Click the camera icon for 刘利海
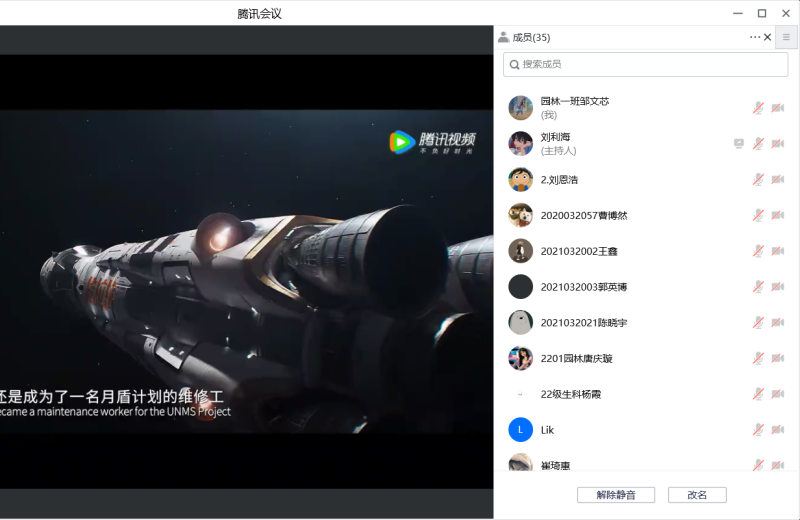 (778, 144)
